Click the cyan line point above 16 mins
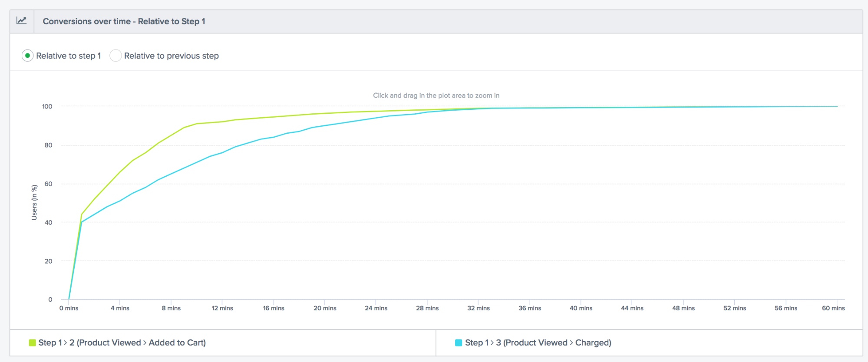This screenshot has width=868, height=362. (x=274, y=137)
